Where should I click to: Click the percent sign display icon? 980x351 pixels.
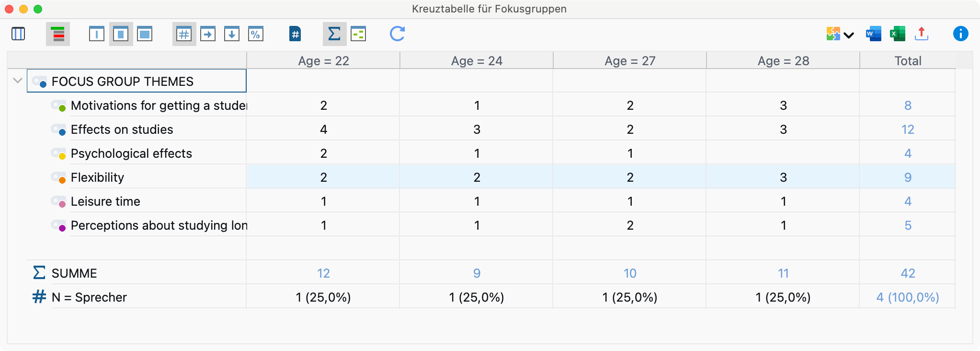point(256,34)
